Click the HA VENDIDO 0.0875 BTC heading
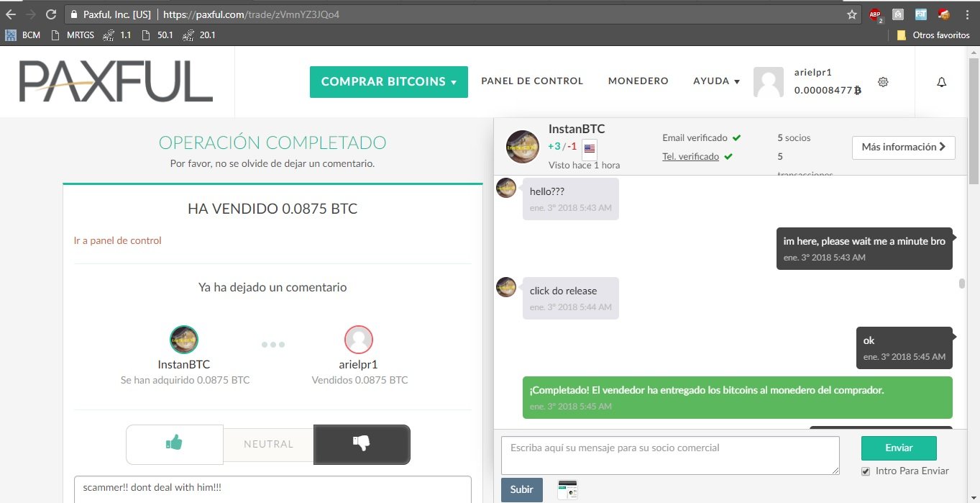 coord(273,209)
